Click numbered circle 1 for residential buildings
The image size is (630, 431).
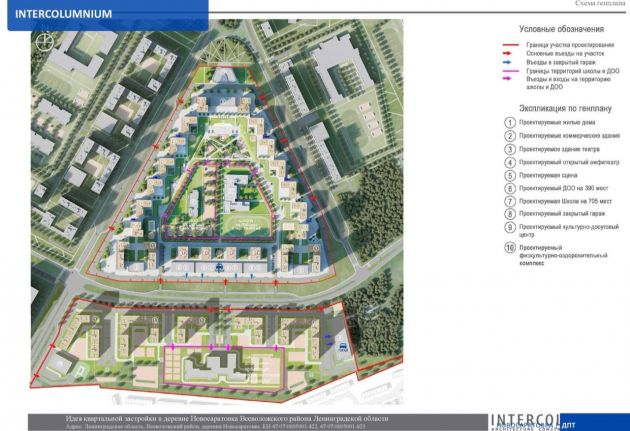click(x=510, y=122)
